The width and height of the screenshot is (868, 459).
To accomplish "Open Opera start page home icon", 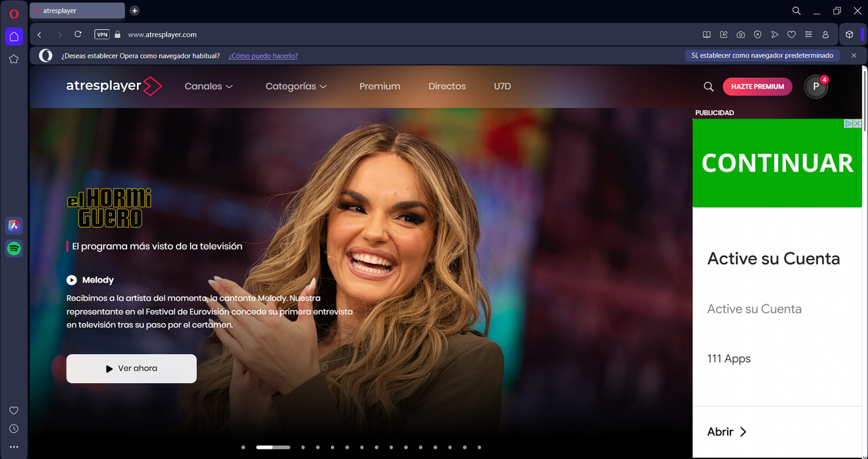I will coord(14,37).
